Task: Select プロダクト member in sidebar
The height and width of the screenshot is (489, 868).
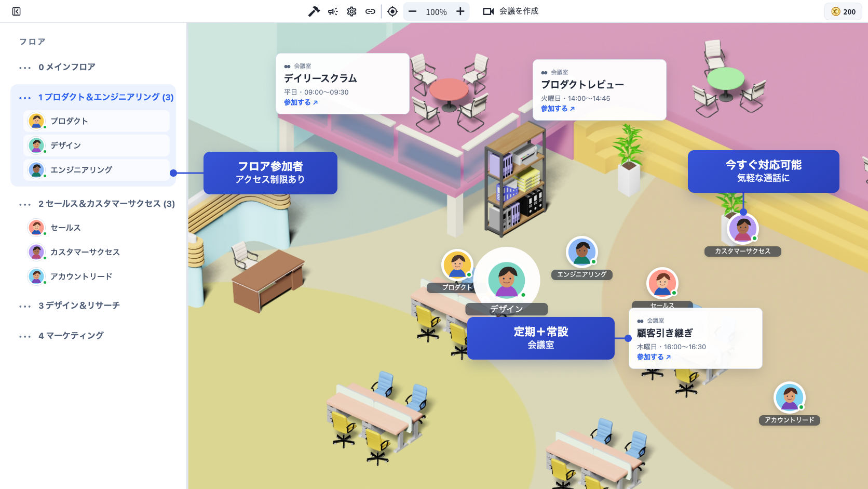Action: 97,121
